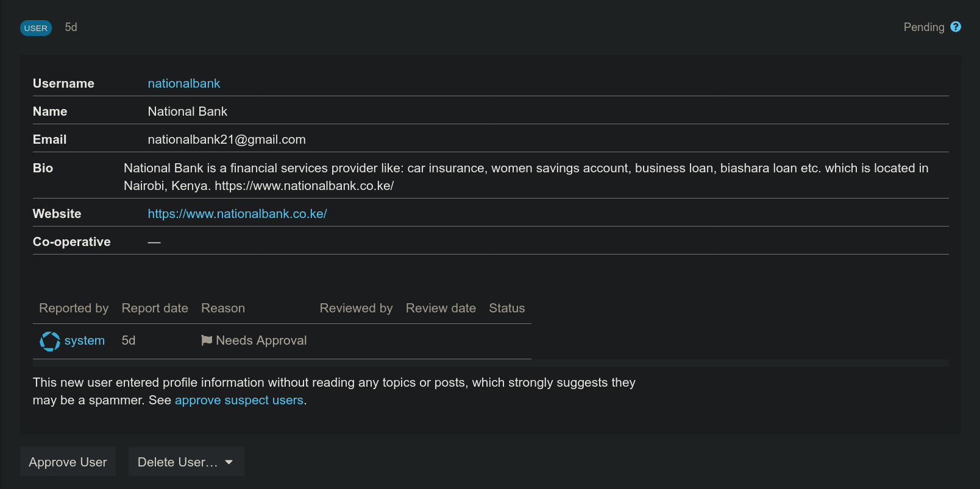This screenshot has height=489, width=980.
Task: Open the nationalbank.co.ke website link
Action: [x=237, y=214]
